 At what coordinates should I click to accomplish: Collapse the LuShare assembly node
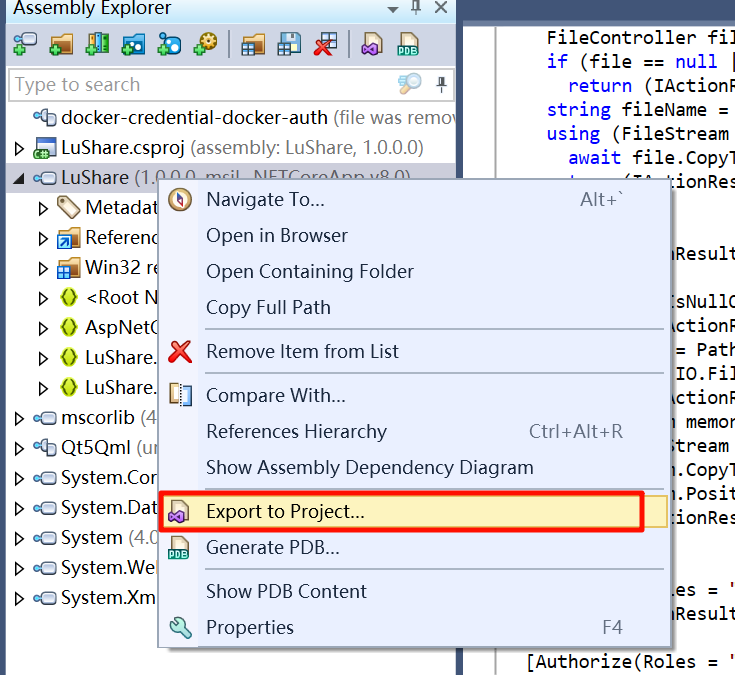click(19, 179)
